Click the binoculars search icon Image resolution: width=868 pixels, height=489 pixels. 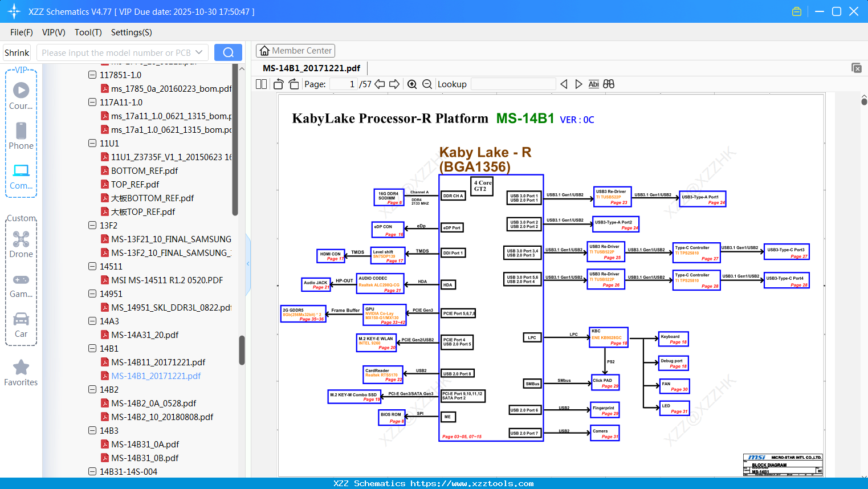click(609, 84)
